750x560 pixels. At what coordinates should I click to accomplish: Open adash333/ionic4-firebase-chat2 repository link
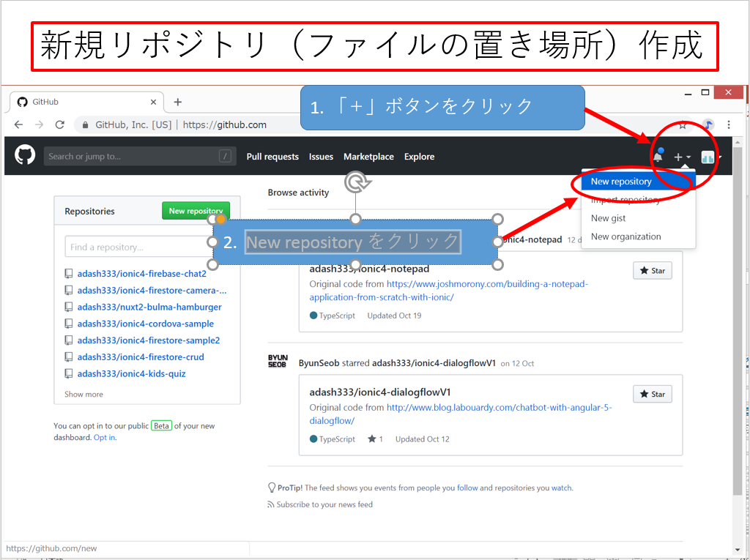[x=141, y=274]
